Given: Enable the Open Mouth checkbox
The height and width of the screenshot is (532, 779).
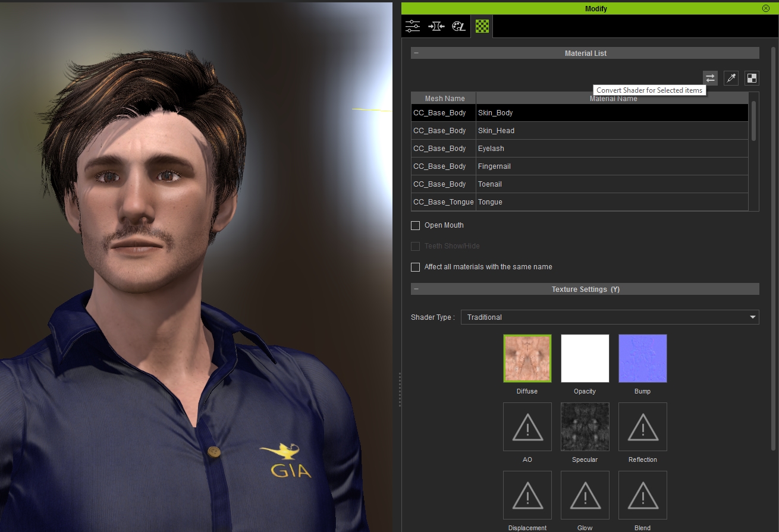Looking at the screenshot, I should (416, 225).
